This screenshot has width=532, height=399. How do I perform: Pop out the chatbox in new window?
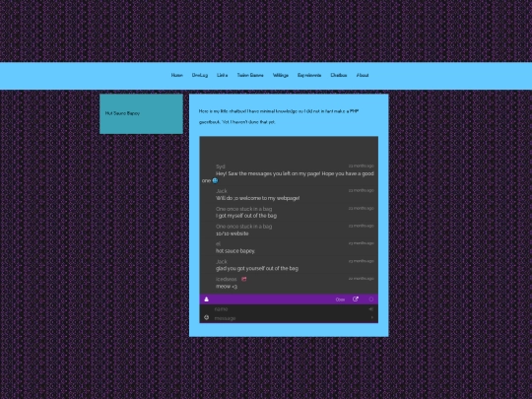356,299
